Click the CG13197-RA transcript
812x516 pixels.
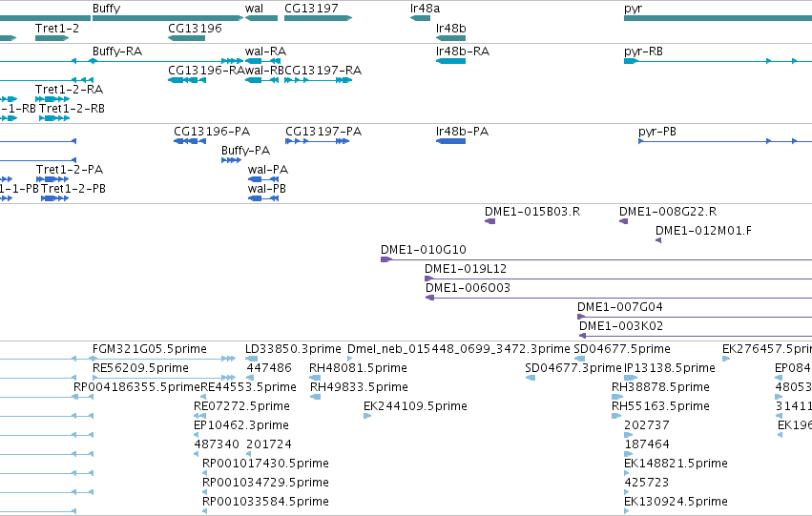(318, 80)
